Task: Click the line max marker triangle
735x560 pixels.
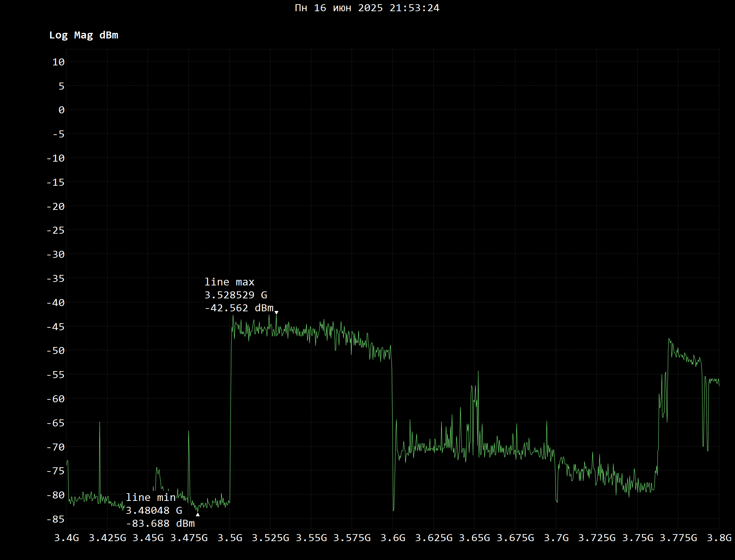Action: pyautogui.click(x=276, y=313)
